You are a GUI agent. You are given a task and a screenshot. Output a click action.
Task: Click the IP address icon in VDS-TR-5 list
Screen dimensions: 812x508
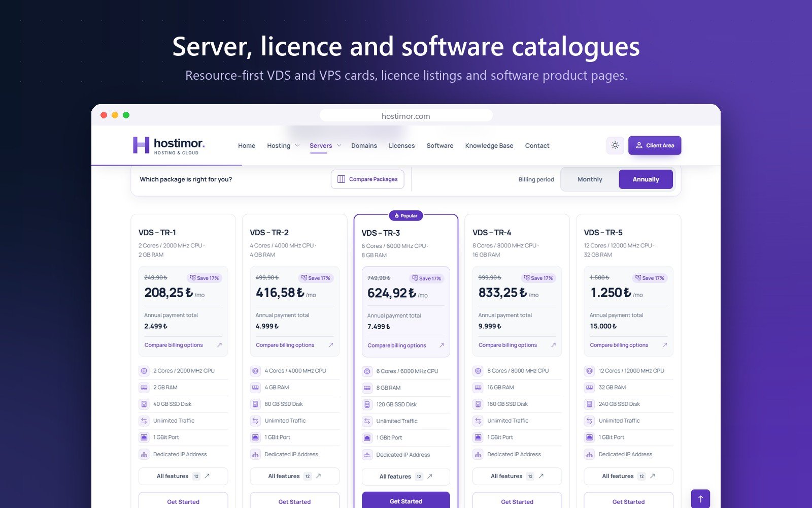point(589,455)
